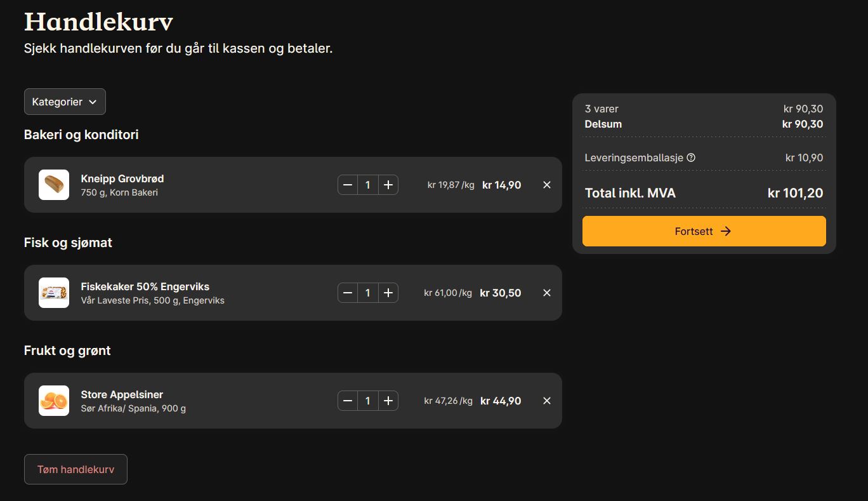The height and width of the screenshot is (501, 868).
Task: Open the Kneipp Grovbrød product thumbnail
Action: coord(54,185)
